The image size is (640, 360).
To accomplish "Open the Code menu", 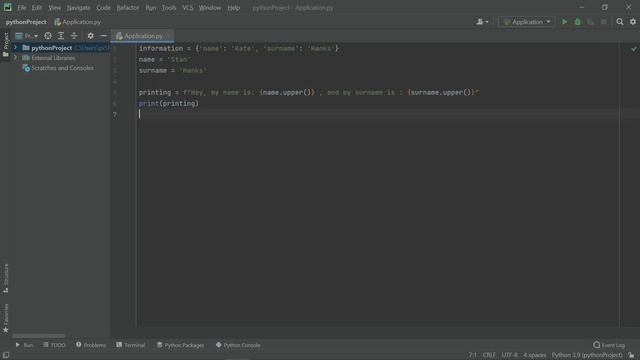I will 103,8.
